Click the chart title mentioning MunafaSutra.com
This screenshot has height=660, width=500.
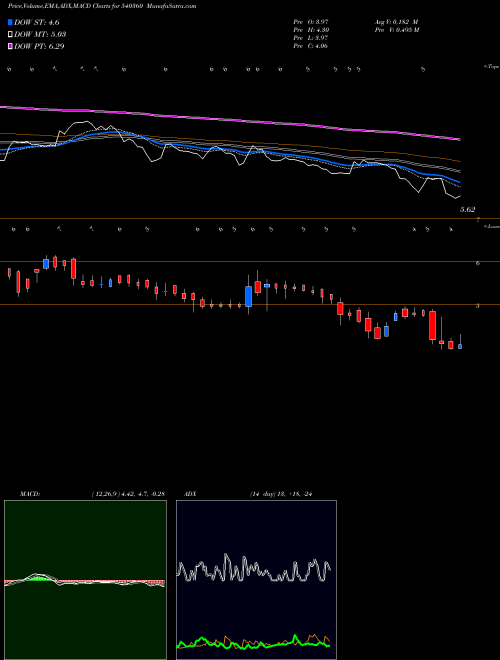point(102,6)
